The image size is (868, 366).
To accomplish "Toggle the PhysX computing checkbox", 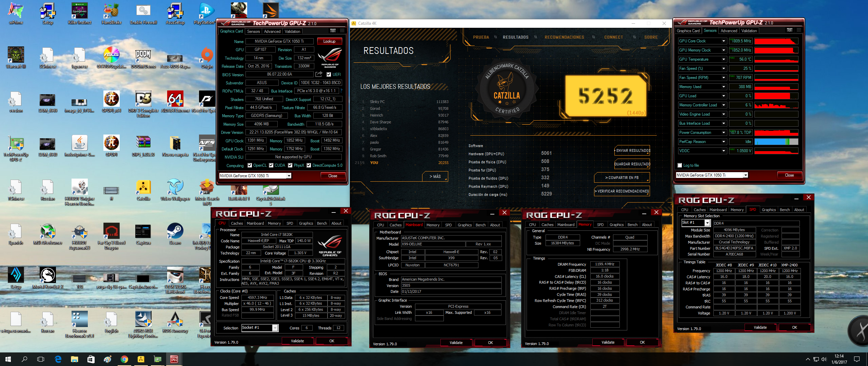I will coord(290,165).
